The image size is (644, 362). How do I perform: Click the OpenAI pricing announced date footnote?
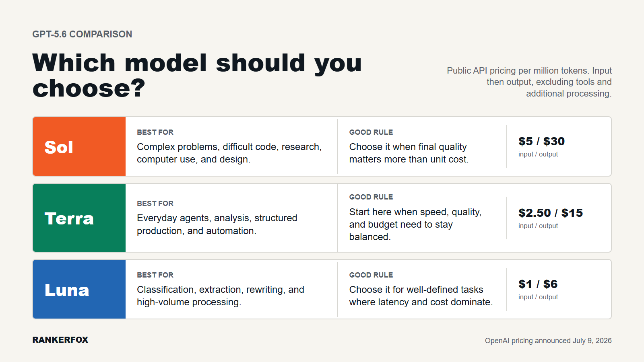click(548, 341)
